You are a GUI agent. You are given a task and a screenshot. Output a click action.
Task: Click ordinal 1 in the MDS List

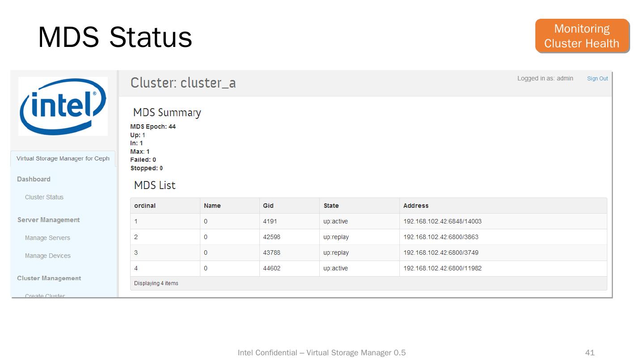136,221
